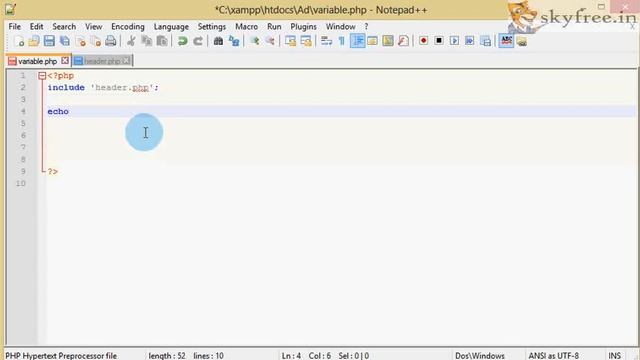Open the Window menu
This screenshot has height=360, width=640.
pos(340,27)
